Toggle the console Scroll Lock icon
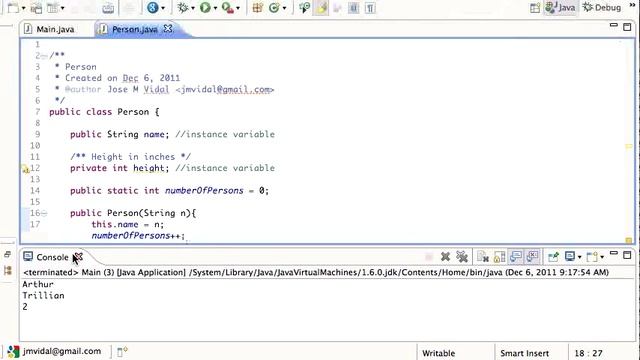The image size is (640, 360). pyautogui.click(x=499, y=257)
